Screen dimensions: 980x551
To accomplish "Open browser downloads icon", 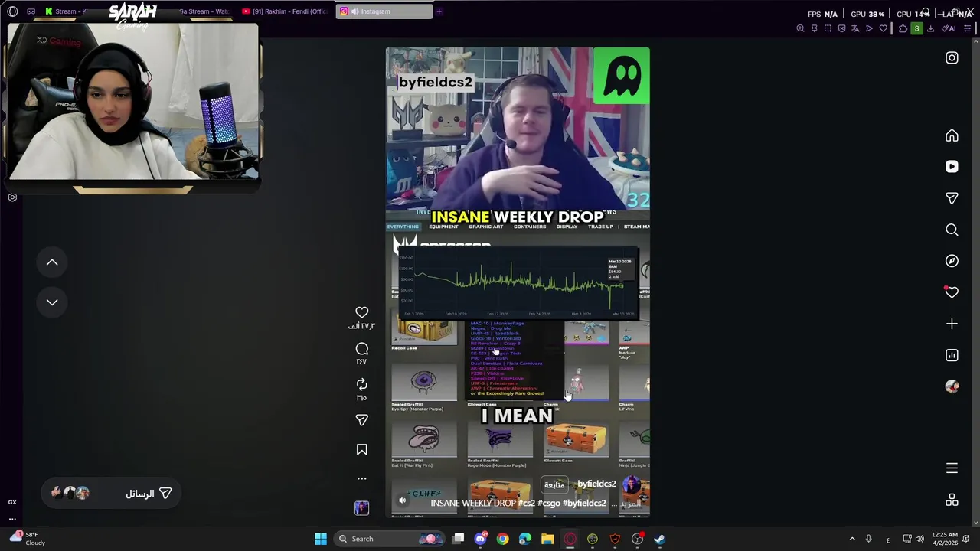I will 930,28.
